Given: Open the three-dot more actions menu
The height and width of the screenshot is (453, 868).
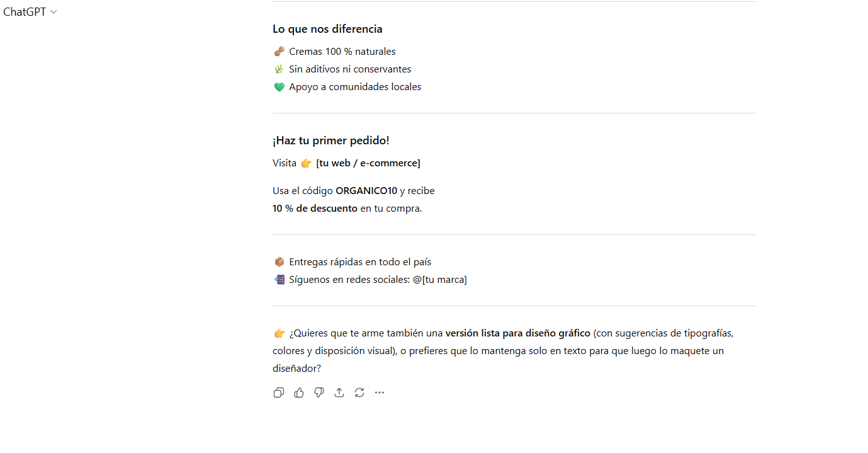Looking at the screenshot, I should click(380, 393).
